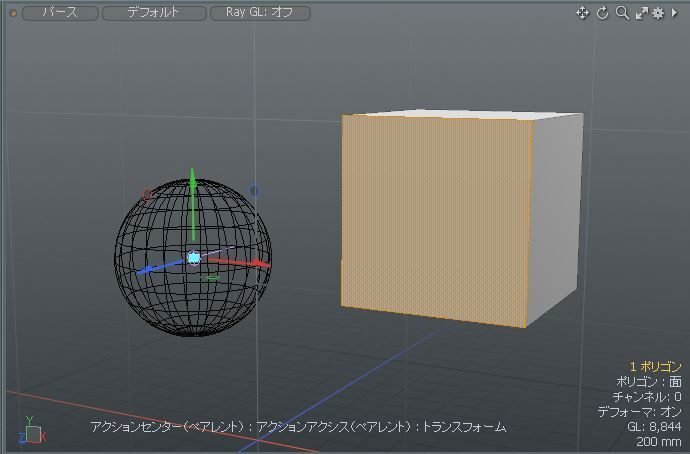Expand the viewport options arrow

click(x=674, y=13)
